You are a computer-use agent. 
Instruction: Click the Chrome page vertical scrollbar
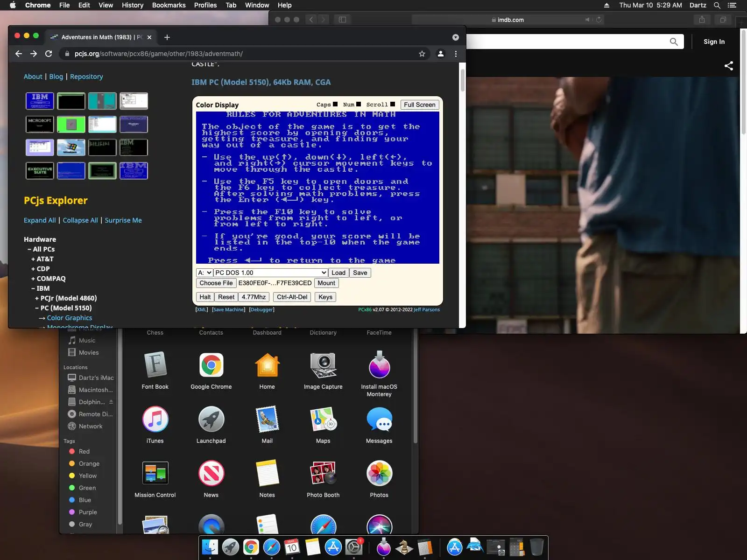[462, 80]
